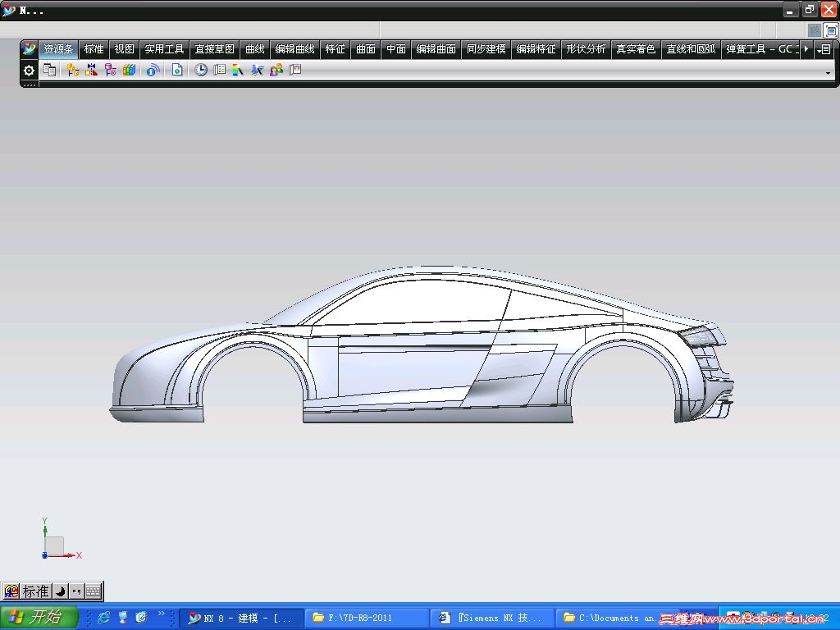Open the Roles people icon
840x630 pixels.
pos(276,70)
